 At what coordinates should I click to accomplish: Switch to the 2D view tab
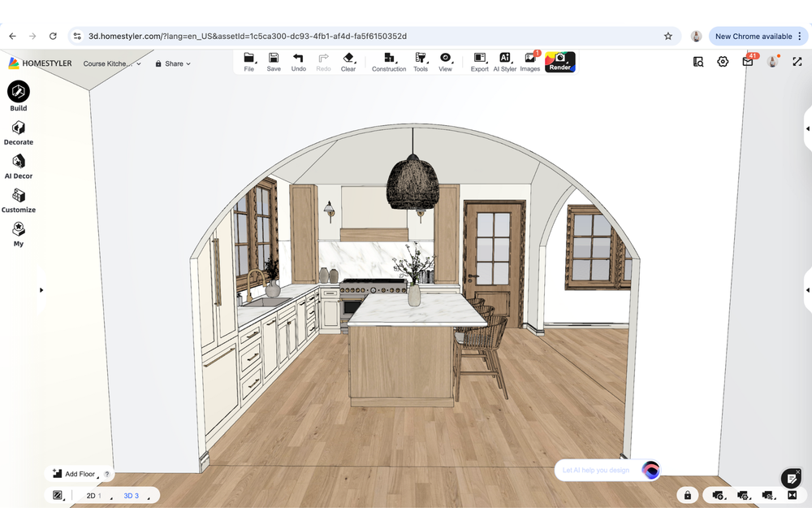(92, 495)
